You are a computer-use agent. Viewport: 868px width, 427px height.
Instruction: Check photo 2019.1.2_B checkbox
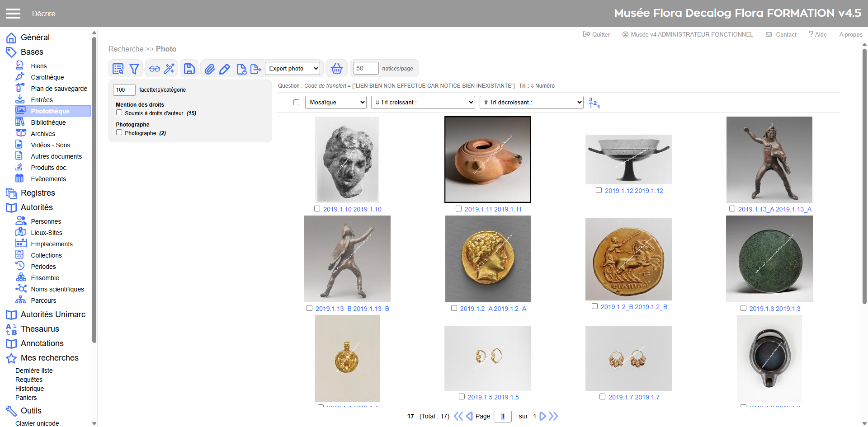click(594, 306)
